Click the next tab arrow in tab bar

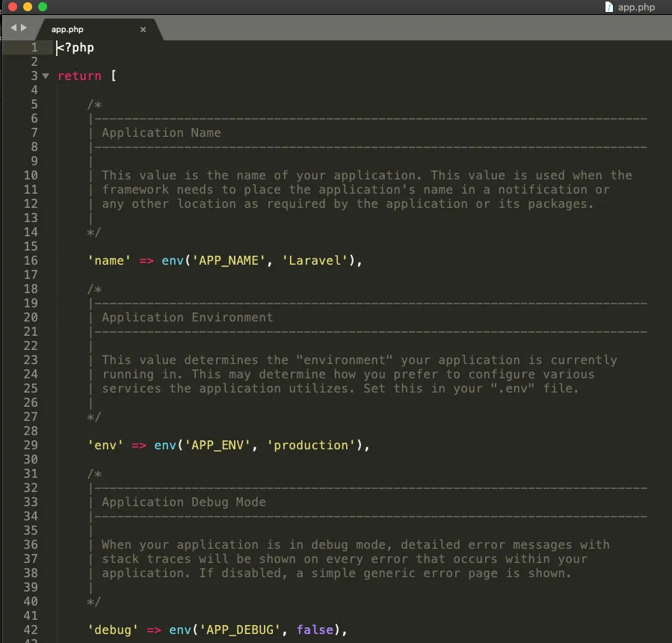24,28
